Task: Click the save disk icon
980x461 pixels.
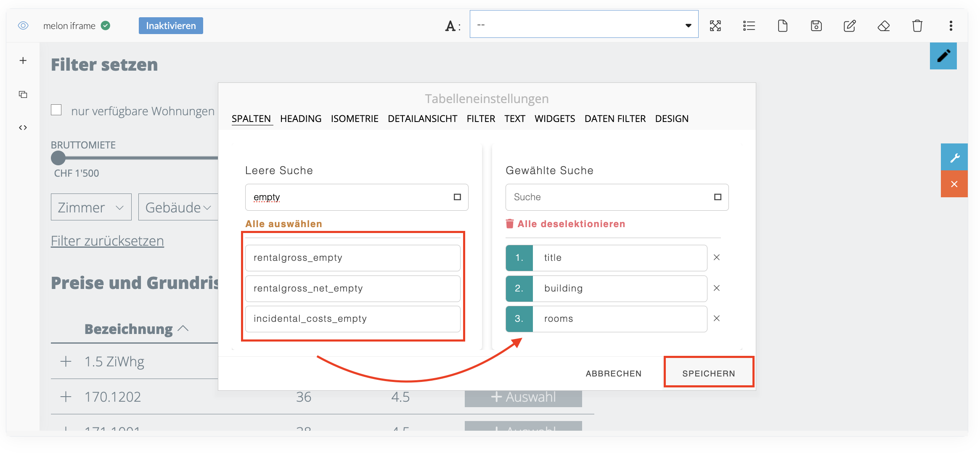Action: pyautogui.click(x=816, y=26)
